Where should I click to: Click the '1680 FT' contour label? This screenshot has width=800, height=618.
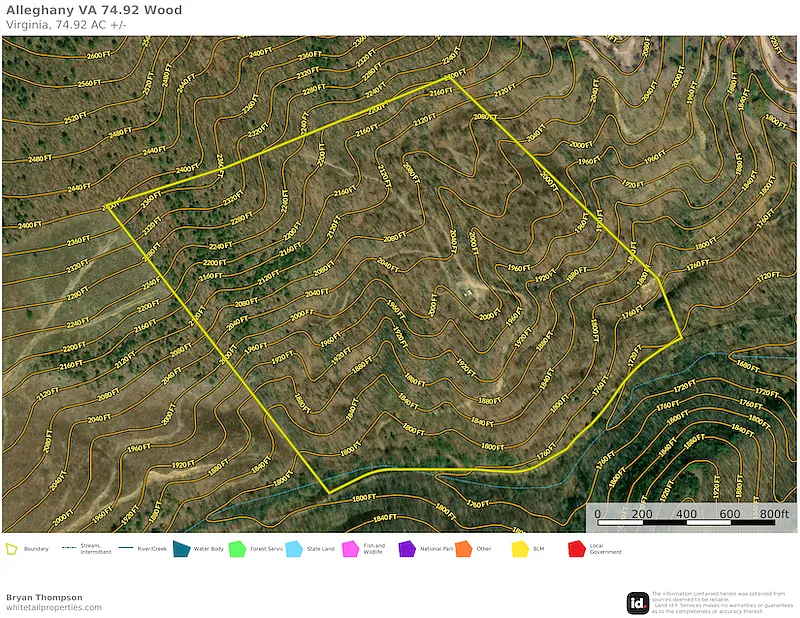pyautogui.click(x=748, y=366)
